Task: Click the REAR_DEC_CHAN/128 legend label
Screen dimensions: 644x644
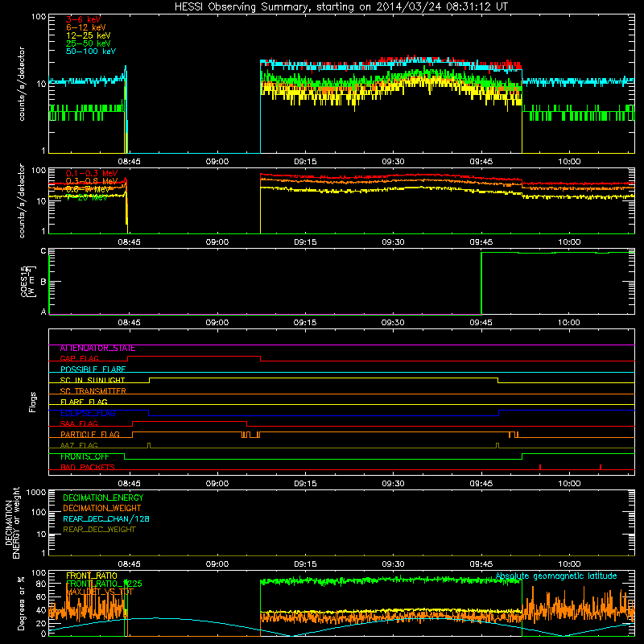Action: (106, 519)
